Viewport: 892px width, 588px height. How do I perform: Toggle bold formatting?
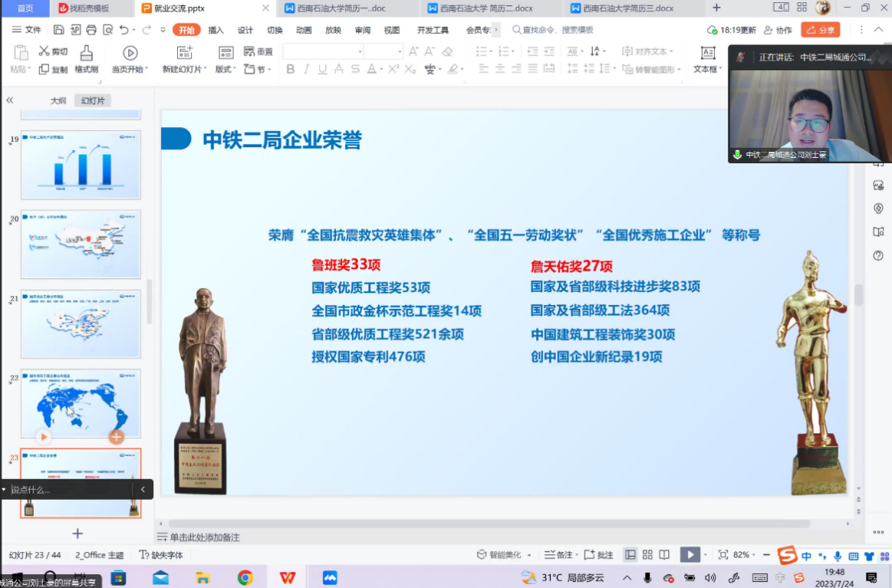coord(290,69)
